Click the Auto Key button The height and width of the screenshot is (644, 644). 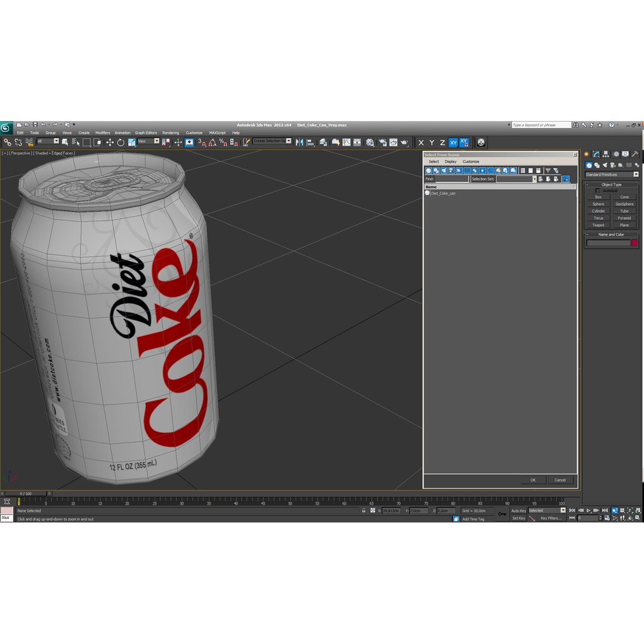pyautogui.click(x=518, y=510)
